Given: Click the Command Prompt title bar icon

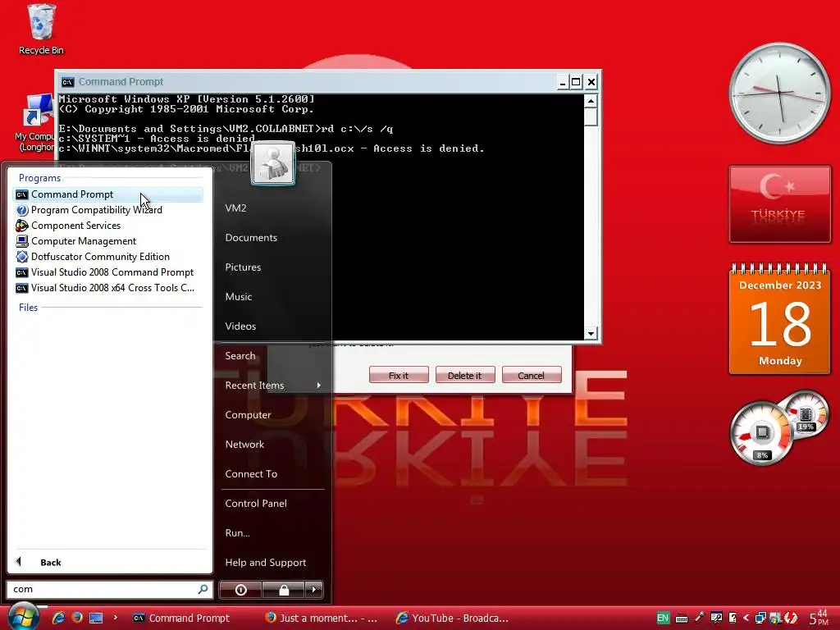Looking at the screenshot, I should coord(67,82).
